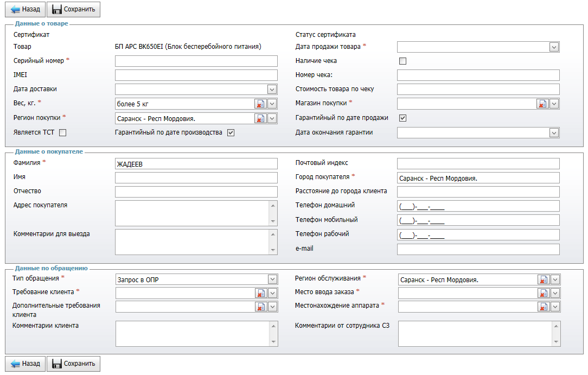Clear Дополнительные требования клиента field
This screenshot has height=375, width=588.
[x=260, y=307]
